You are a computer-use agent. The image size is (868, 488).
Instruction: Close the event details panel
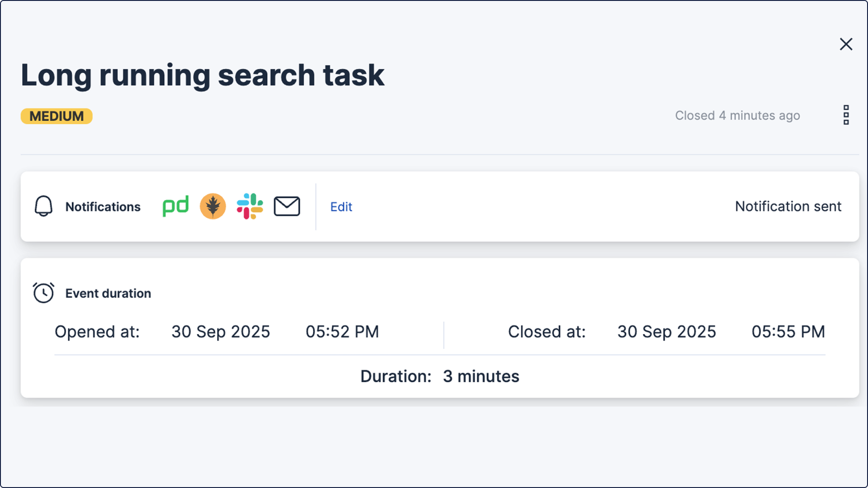click(846, 44)
